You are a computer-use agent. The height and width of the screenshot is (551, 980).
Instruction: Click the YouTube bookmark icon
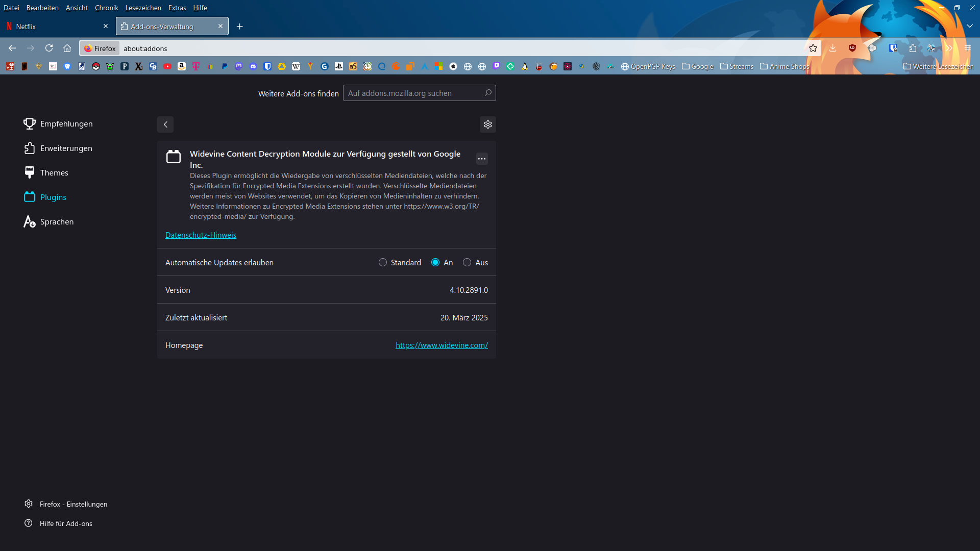[167, 66]
